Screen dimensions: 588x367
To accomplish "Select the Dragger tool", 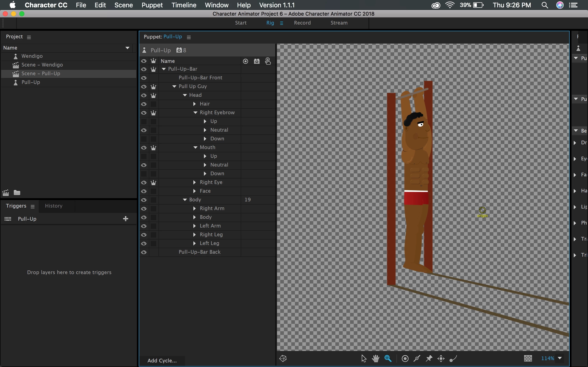I will 441,358.
